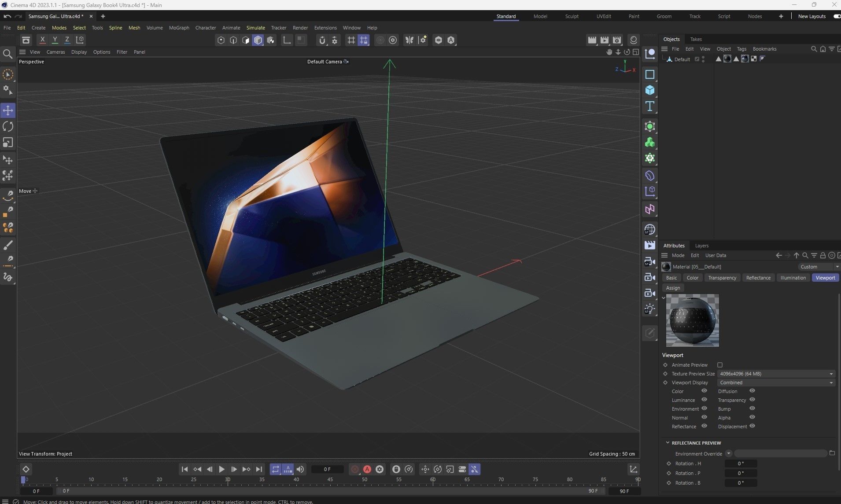
Task: Open the search magnifier in left palette
Action: click(x=7, y=54)
